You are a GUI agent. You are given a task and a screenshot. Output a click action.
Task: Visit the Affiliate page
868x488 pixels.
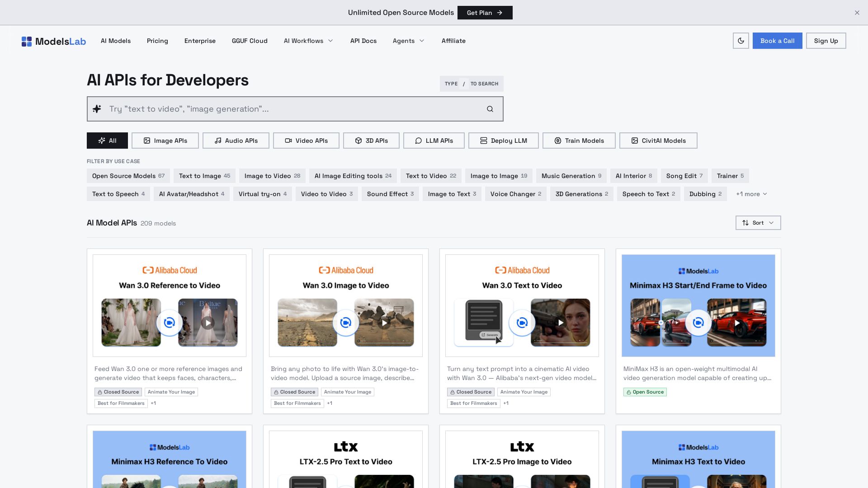click(453, 41)
